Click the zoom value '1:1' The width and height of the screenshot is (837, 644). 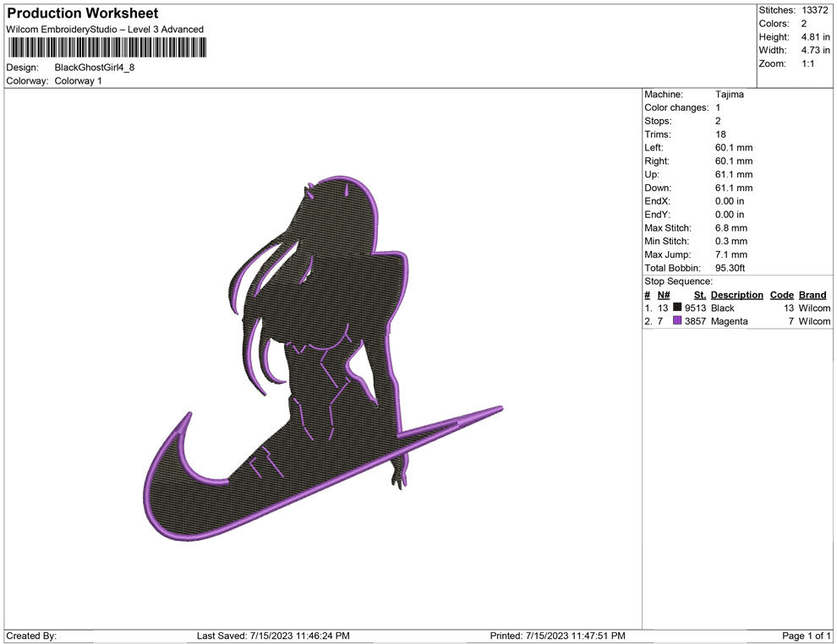pos(807,63)
